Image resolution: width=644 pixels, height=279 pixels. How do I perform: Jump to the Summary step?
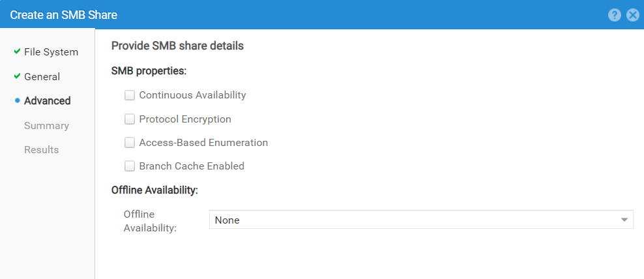pyautogui.click(x=46, y=126)
